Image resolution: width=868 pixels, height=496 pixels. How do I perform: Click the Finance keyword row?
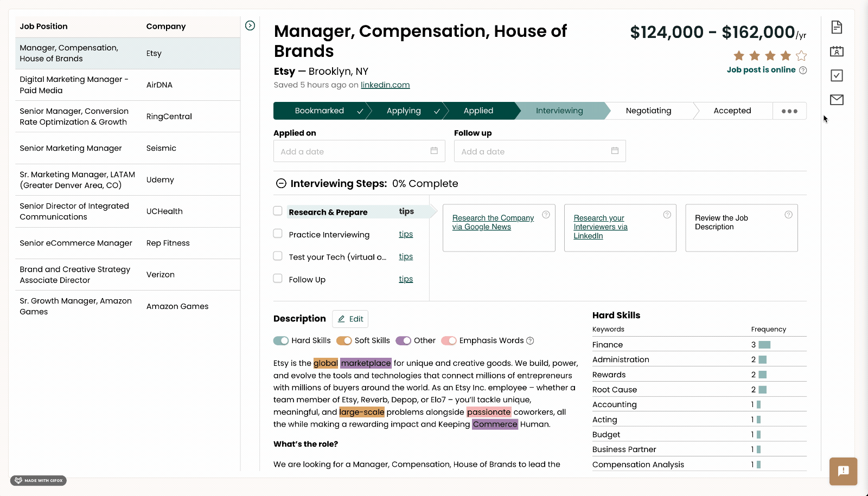click(x=699, y=345)
